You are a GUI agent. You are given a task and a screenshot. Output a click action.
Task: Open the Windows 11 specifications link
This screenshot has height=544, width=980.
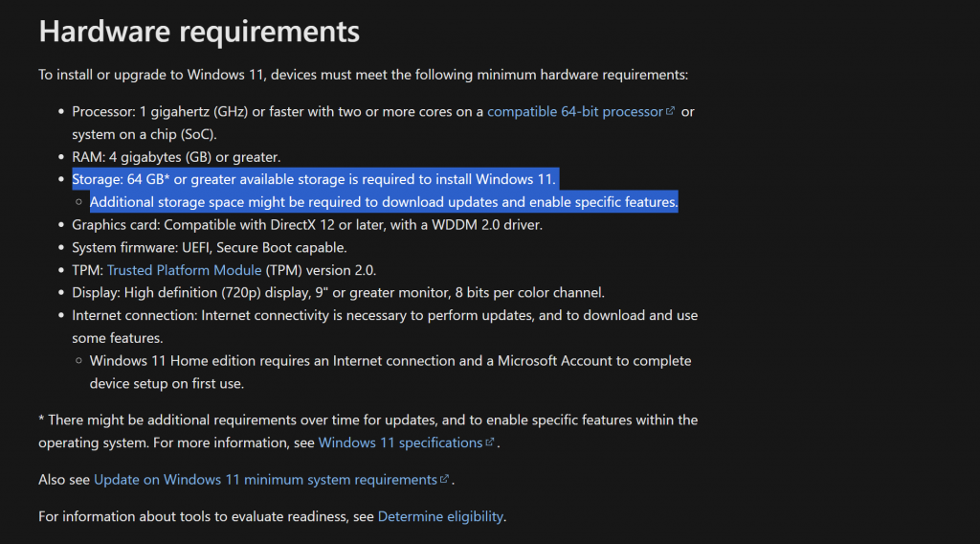[x=400, y=442]
